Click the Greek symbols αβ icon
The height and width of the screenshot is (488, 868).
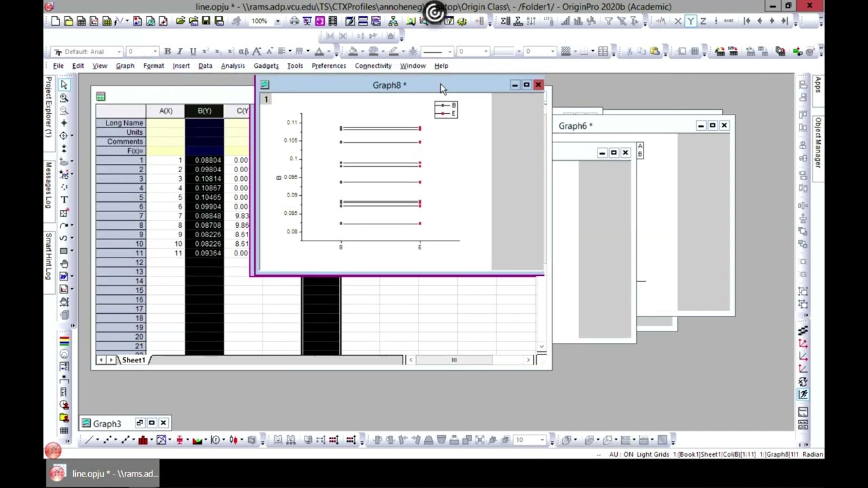pyautogui.click(x=243, y=52)
